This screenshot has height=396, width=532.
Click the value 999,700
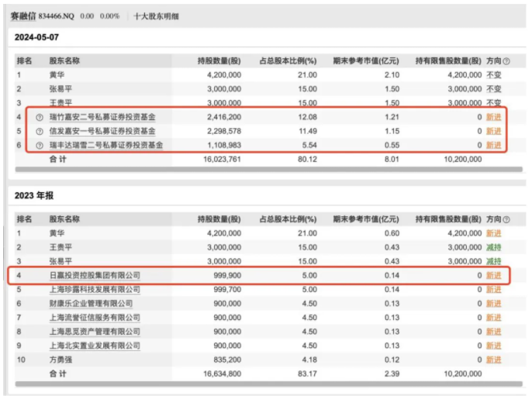227,289
